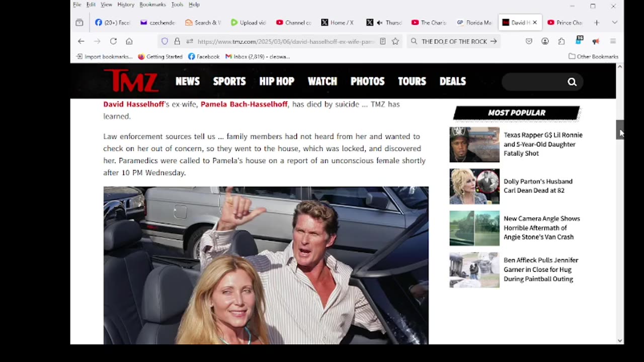This screenshot has width=644, height=362.
Task: Open Angie Stone's Van Crash thumbnail
Action: coord(474,228)
